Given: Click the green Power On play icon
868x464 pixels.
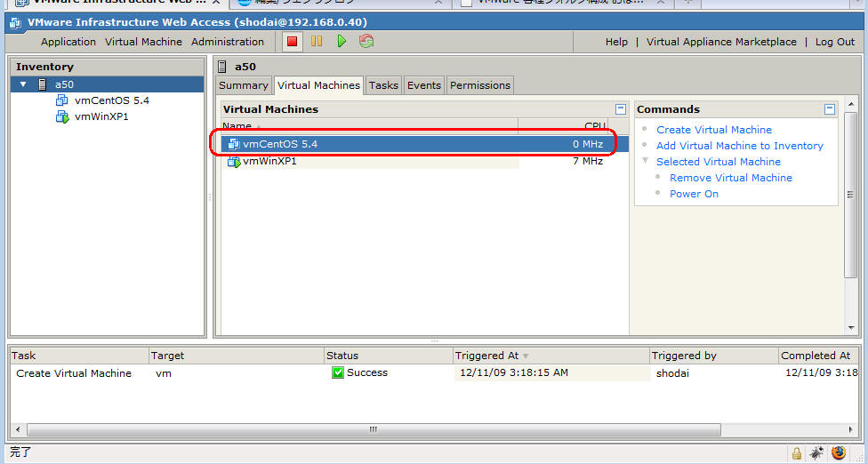Looking at the screenshot, I should point(342,42).
